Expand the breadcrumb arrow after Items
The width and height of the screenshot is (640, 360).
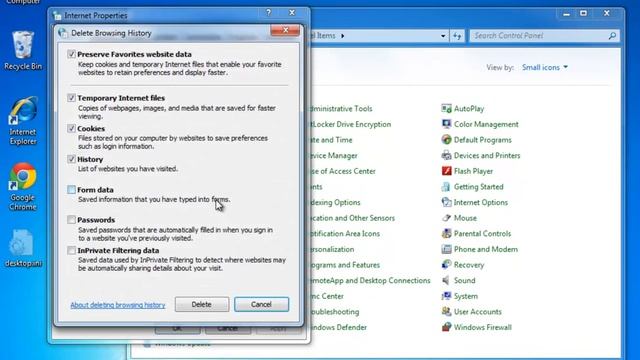pos(342,36)
